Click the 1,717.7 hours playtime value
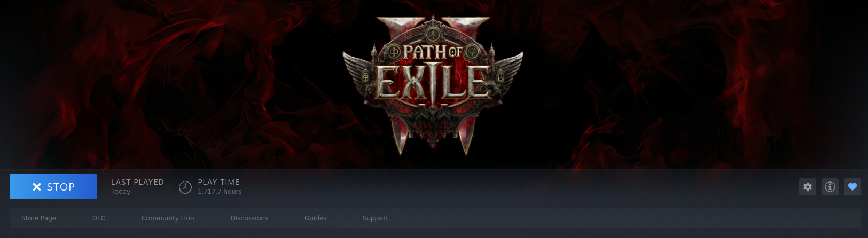The width and height of the screenshot is (868, 238). point(220,192)
